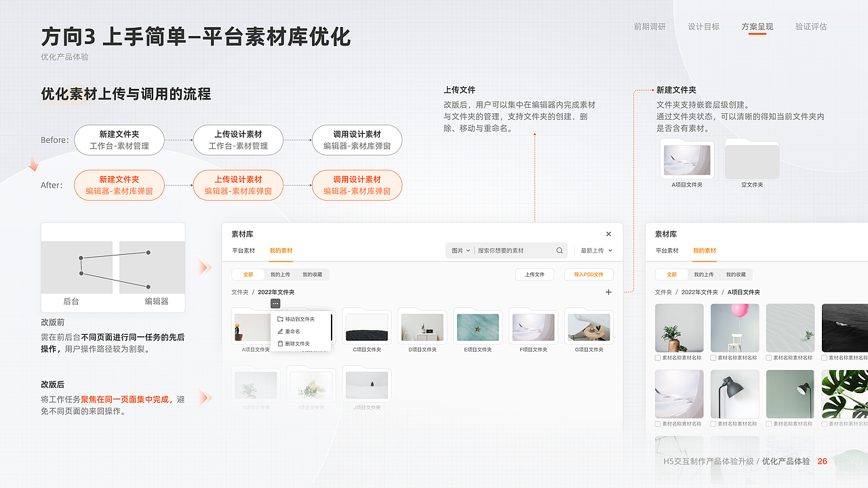Expand the 最新上传 sort dropdown
This screenshot has width=868, height=488.
pyautogui.click(x=596, y=251)
